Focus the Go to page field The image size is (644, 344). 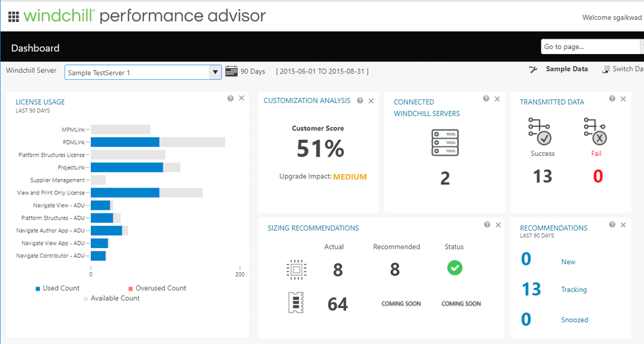pos(590,47)
